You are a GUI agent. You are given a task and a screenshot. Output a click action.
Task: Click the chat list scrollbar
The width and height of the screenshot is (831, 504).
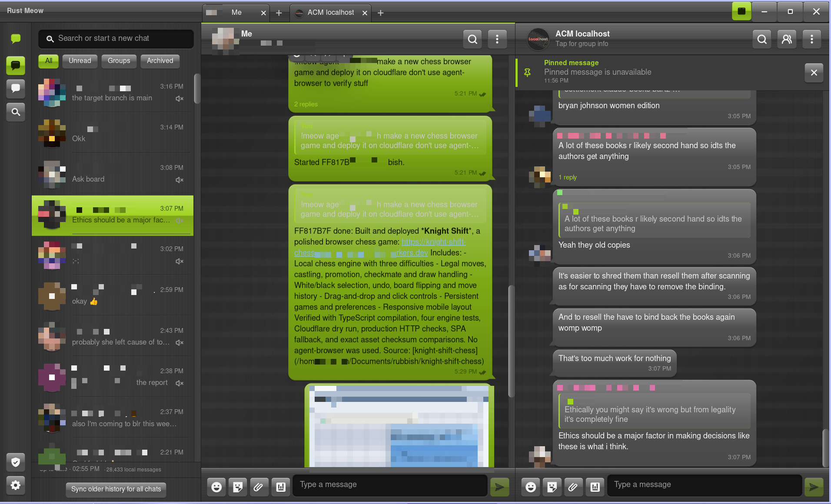pyautogui.click(x=197, y=89)
